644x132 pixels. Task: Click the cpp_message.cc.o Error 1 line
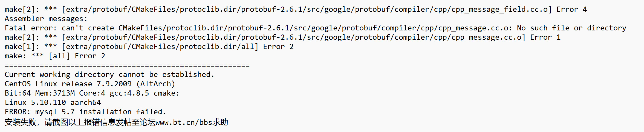[283, 38]
